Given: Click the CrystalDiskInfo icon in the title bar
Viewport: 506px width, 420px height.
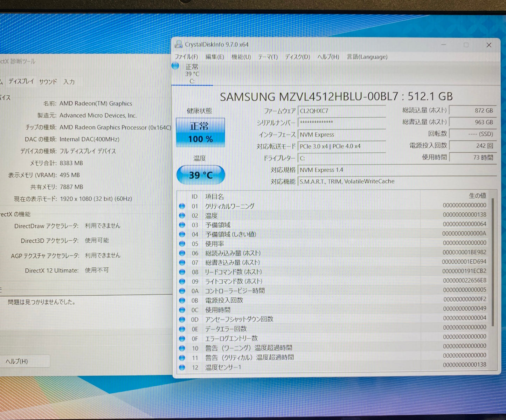Looking at the screenshot, I should coord(179,44).
